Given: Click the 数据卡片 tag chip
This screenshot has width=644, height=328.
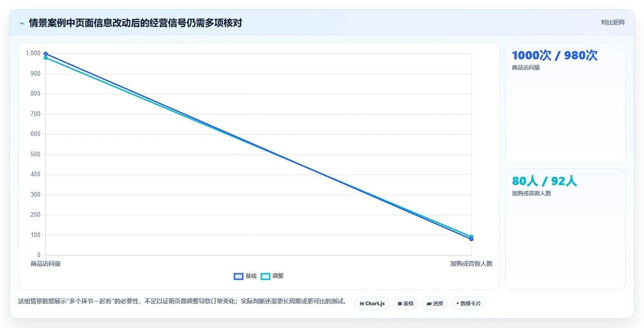Looking at the screenshot, I should click(x=468, y=303).
